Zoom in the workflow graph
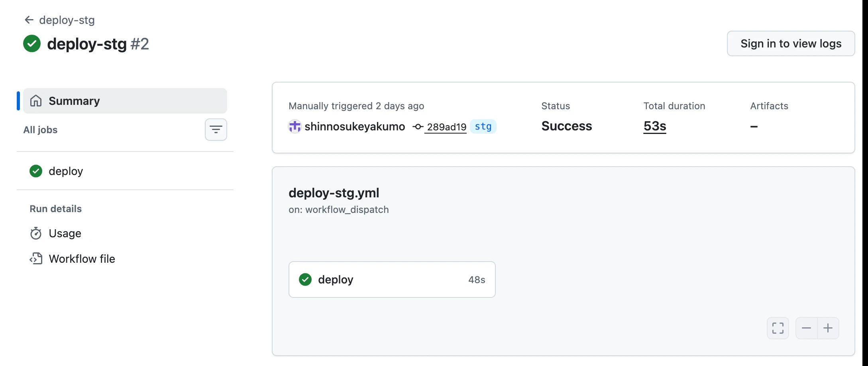The height and width of the screenshot is (366, 868). click(x=828, y=328)
